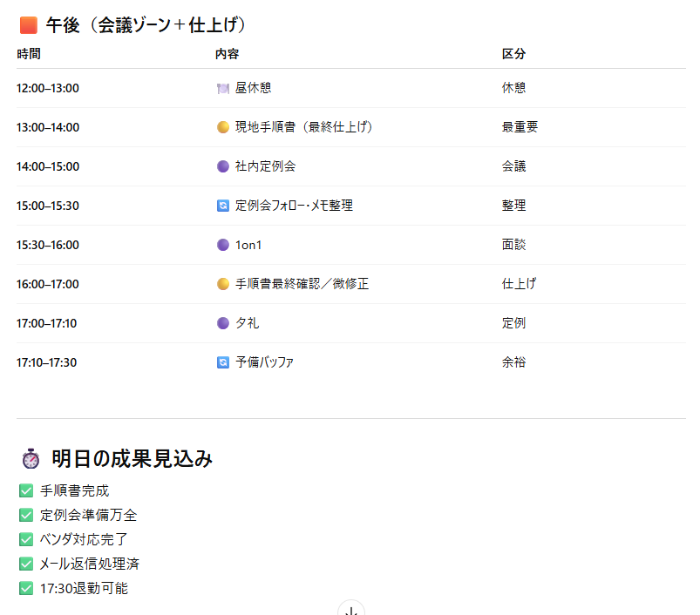Viewport: 700px width, 615px height.
Task: Click the purple circle beside 夕礼
Action: 223,323
